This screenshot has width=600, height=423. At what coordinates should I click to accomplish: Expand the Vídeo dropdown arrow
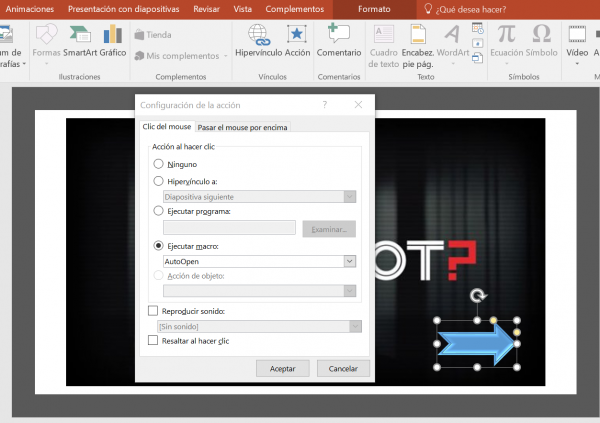[577, 64]
